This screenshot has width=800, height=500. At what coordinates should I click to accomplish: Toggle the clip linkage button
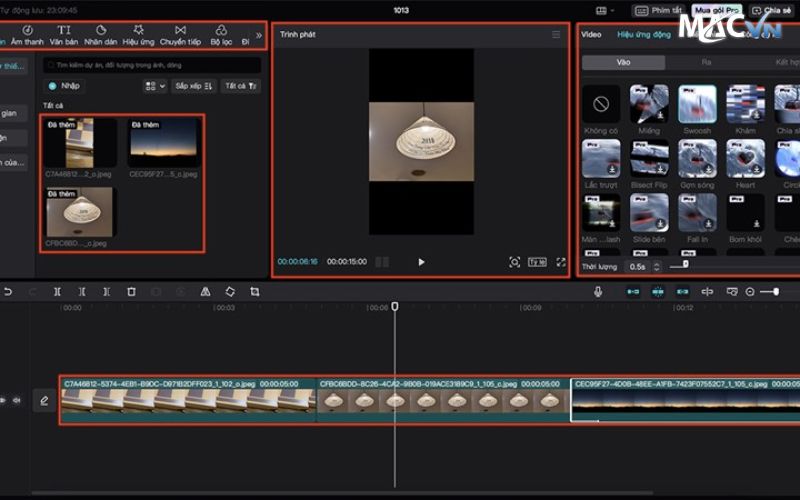(x=682, y=292)
